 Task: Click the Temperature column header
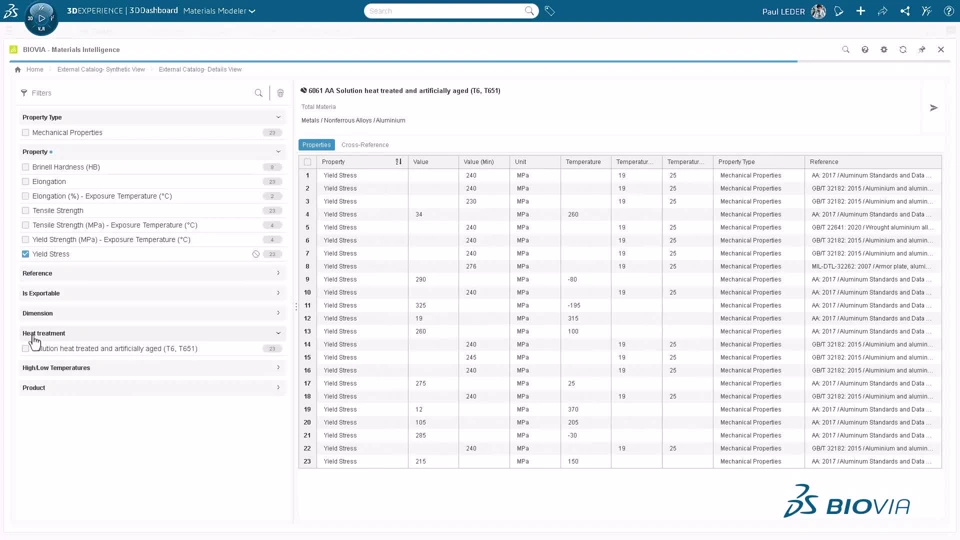[x=586, y=162]
